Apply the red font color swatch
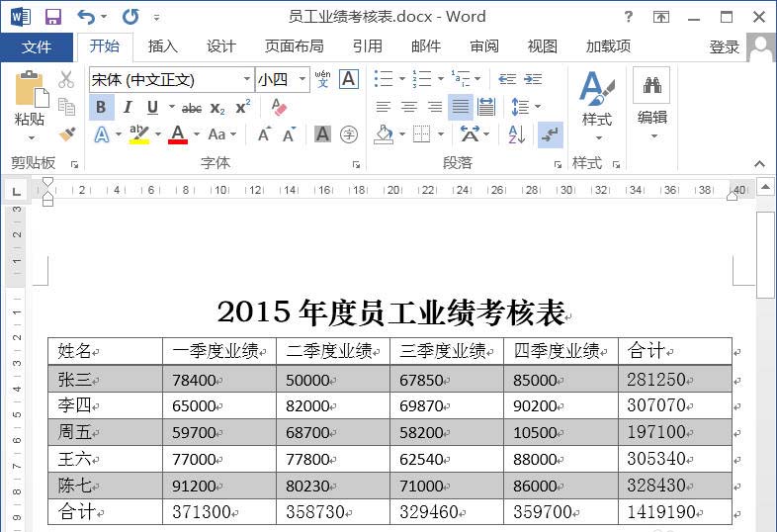The height and width of the screenshot is (532, 777). pos(178,133)
